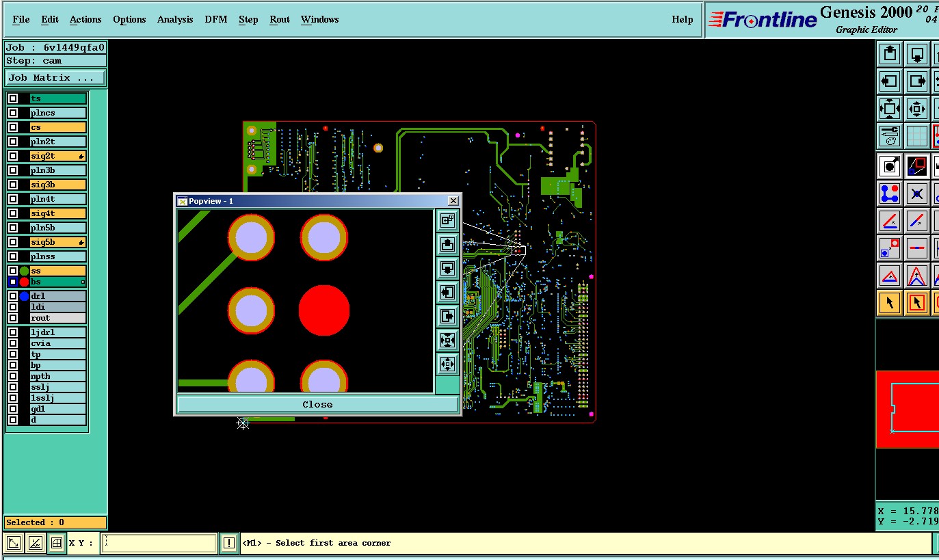Open the Edit menu

click(50, 19)
